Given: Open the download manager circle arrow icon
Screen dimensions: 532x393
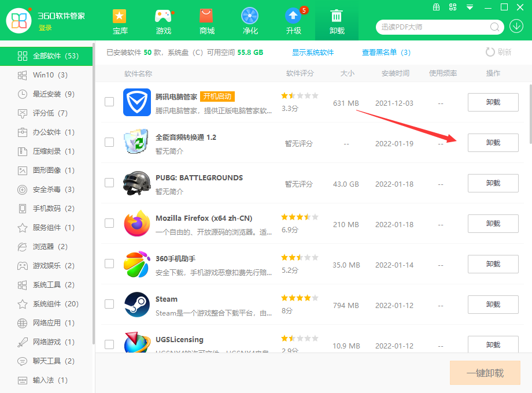Looking at the screenshot, I should point(516,26).
